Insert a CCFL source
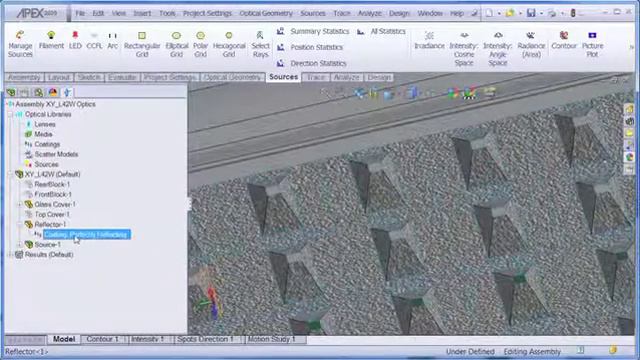The height and width of the screenshot is (360, 640). (x=94, y=40)
